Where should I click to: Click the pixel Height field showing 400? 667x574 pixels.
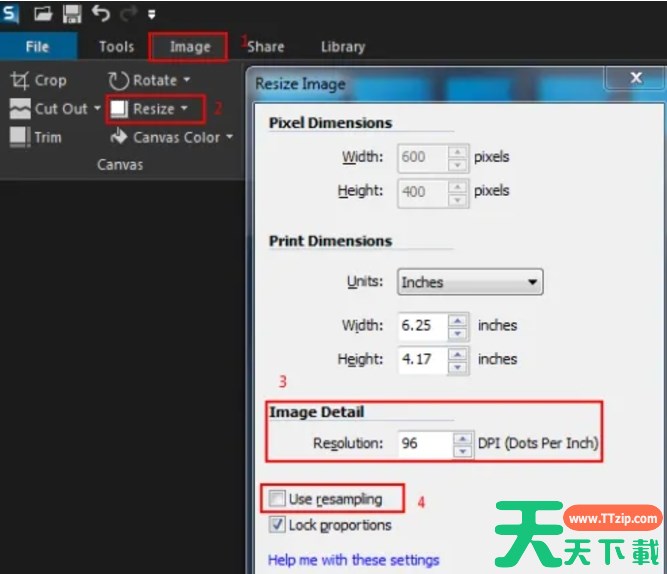pyautogui.click(x=422, y=191)
